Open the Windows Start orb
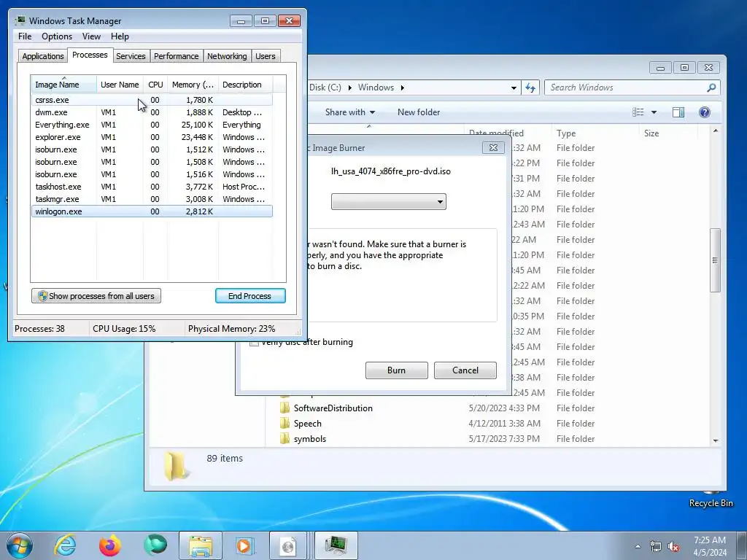This screenshot has height=560, width=747. click(20, 545)
